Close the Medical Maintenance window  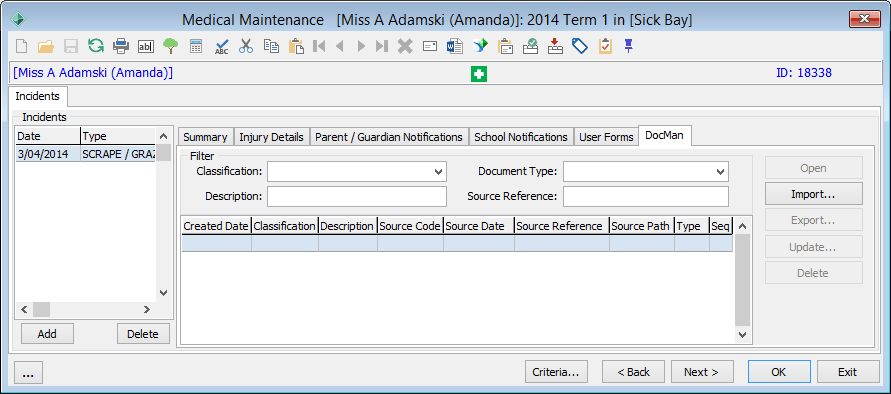(864, 19)
